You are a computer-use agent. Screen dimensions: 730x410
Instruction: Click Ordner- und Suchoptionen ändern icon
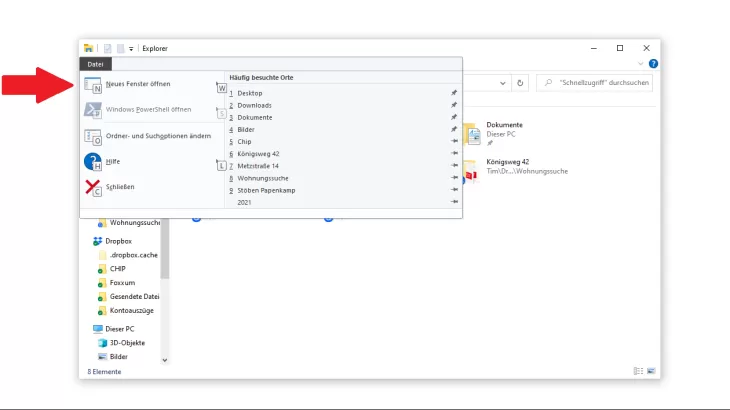point(94,136)
